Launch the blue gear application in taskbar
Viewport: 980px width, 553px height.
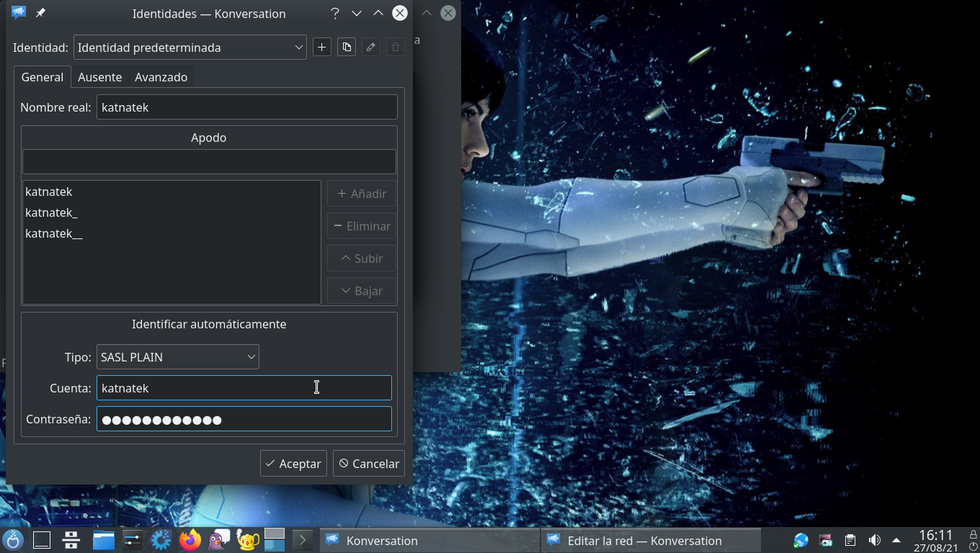click(x=161, y=539)
